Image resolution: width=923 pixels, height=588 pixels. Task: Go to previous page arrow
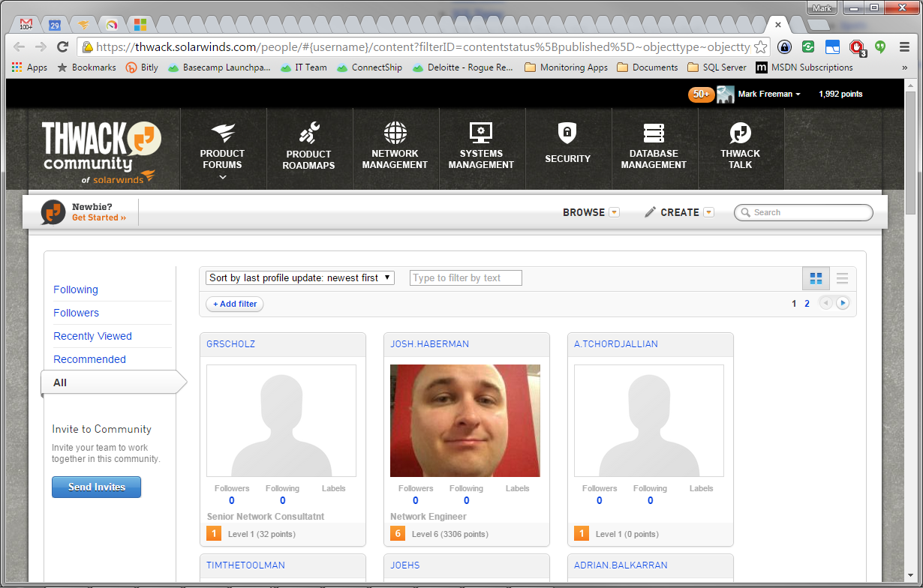pos(826,303)
